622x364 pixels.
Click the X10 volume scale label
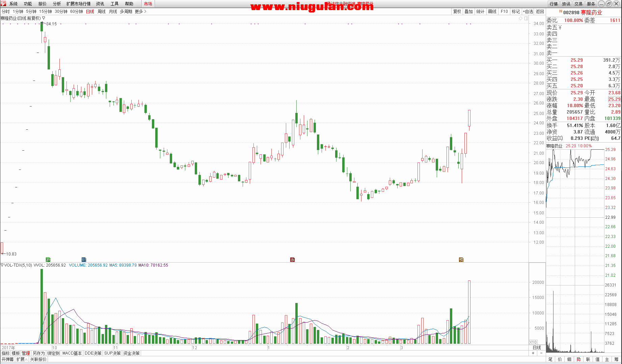point(533,342)
